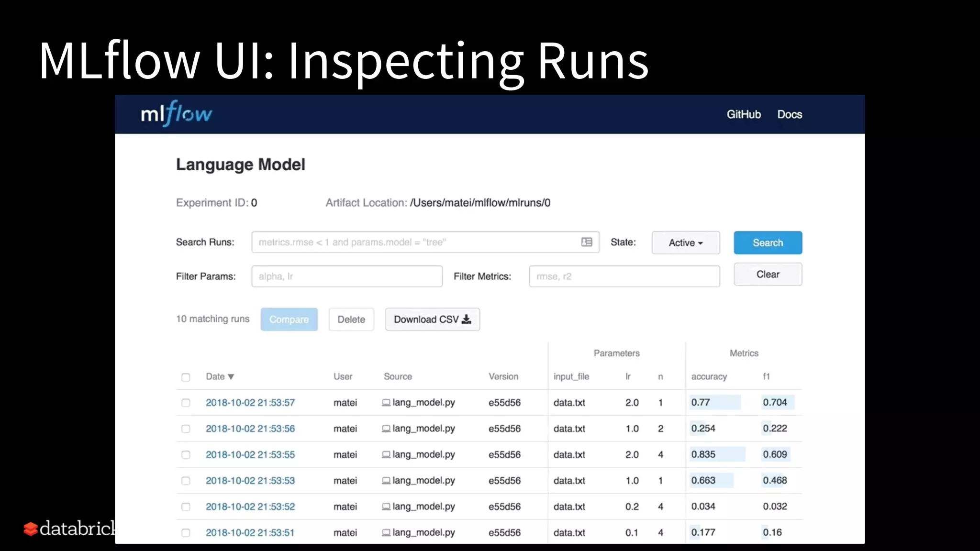This screenshot has height=551, width=980.
Task: Check the run from 21:53:56
Action: tap(186, 429)
